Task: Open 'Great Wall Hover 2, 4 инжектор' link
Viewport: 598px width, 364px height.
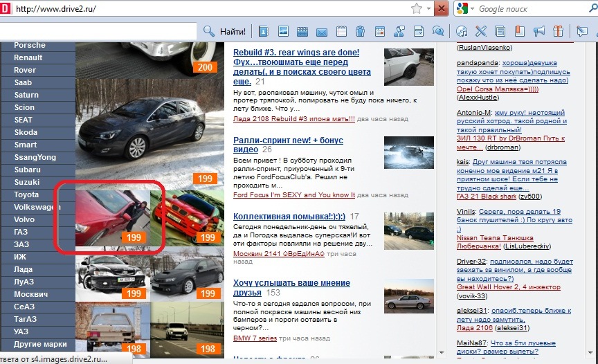Action: click(x=509, y=287)
